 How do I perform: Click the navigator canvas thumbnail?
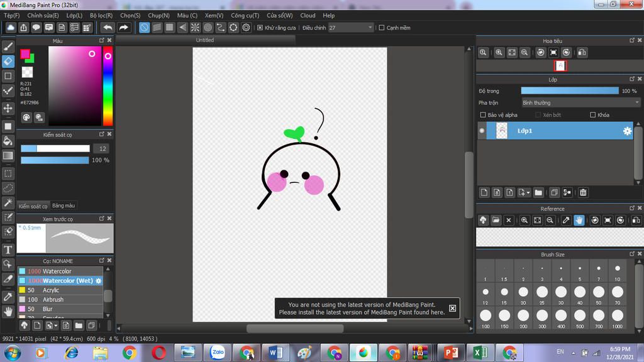click(560, 65)
